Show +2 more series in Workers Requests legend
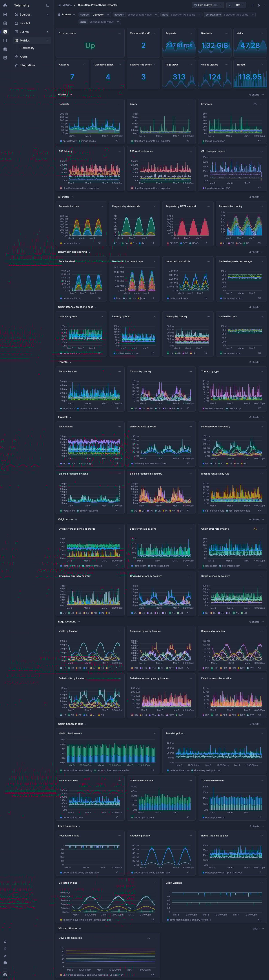This screenshot has width=269, height=980. click(x=117, y=141)
